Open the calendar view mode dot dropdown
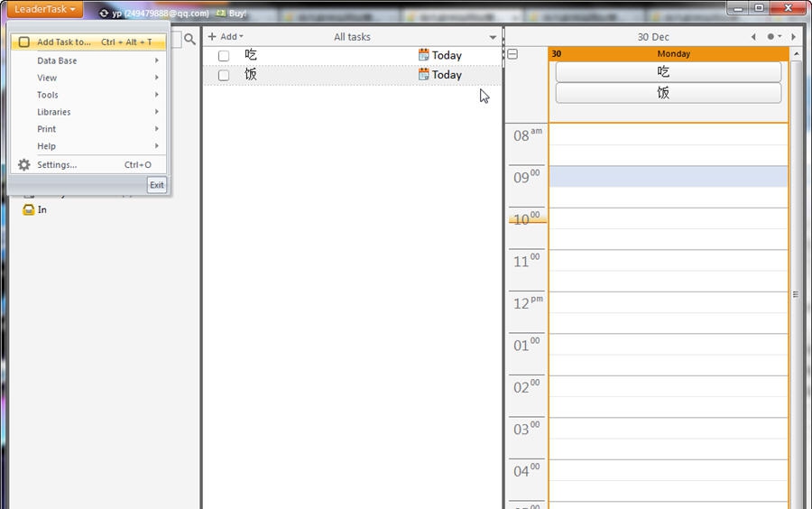 click(774, 37)
